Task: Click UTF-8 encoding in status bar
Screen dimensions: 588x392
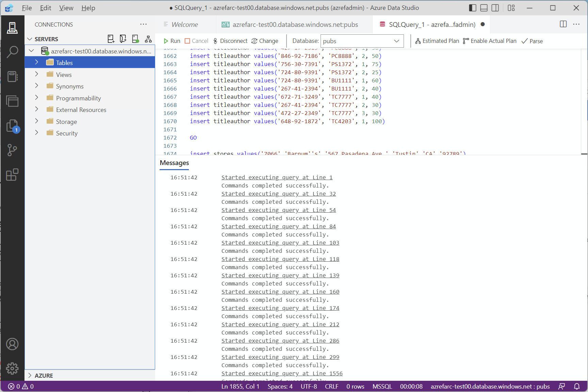Action: click(x=309, y=387)
